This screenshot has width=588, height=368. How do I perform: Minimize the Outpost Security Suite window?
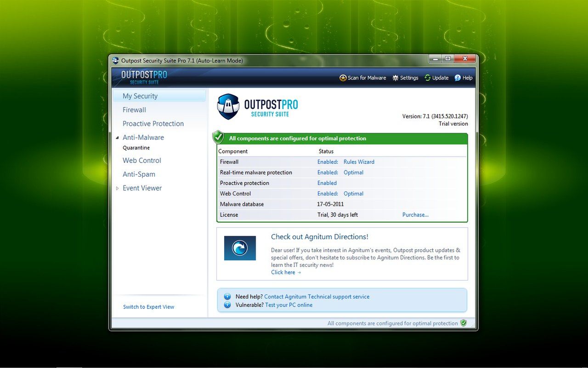pos(435,59)
